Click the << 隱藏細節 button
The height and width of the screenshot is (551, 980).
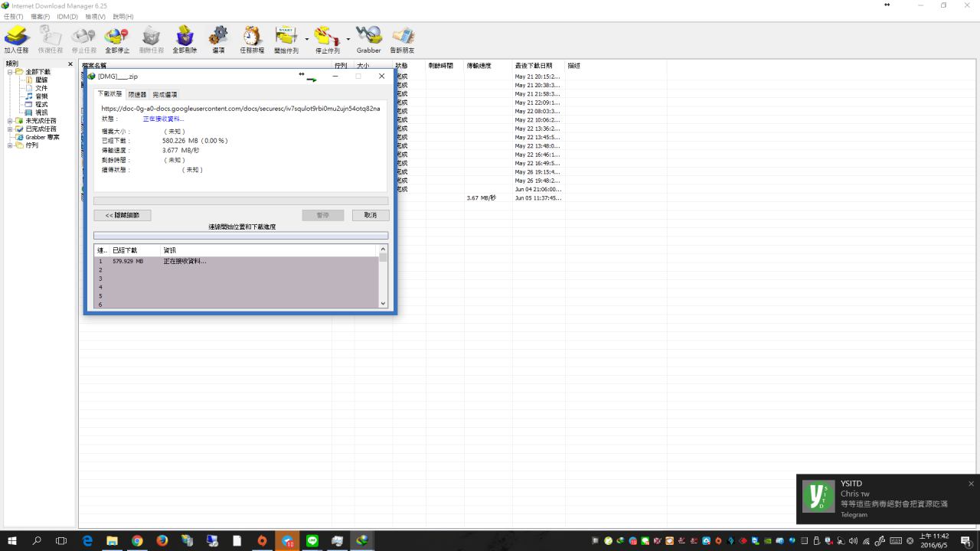coord(122,215)
